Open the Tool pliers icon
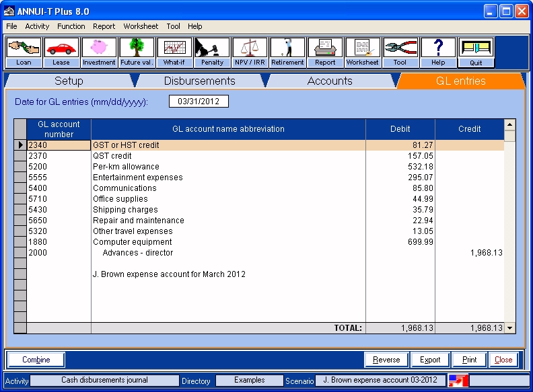The image size is (533, 392). (x=400, y=52)
